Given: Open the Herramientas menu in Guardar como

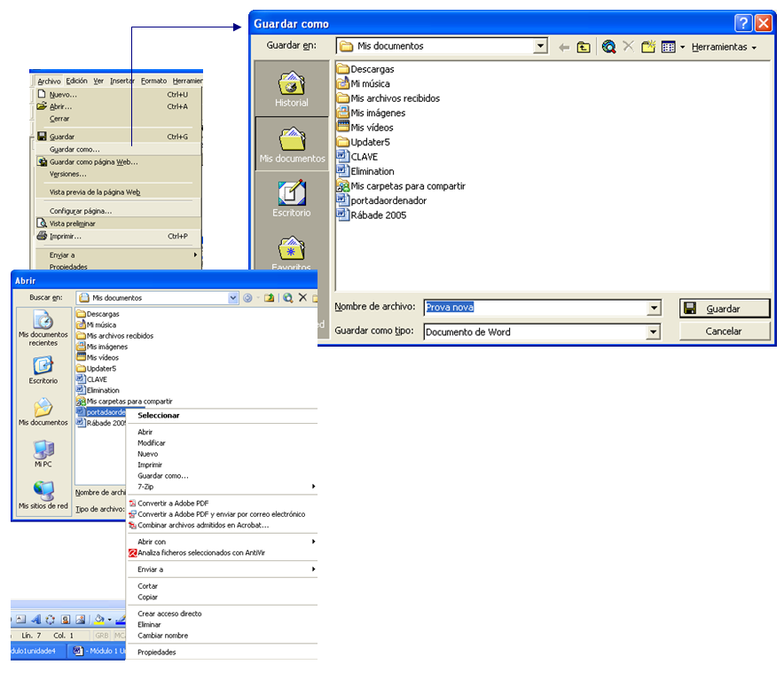Looking at the screenshot, I should [724, 47].
